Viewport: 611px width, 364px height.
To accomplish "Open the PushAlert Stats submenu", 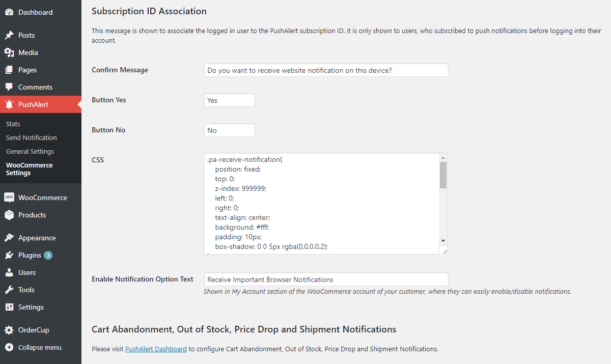I will (13, 124).
